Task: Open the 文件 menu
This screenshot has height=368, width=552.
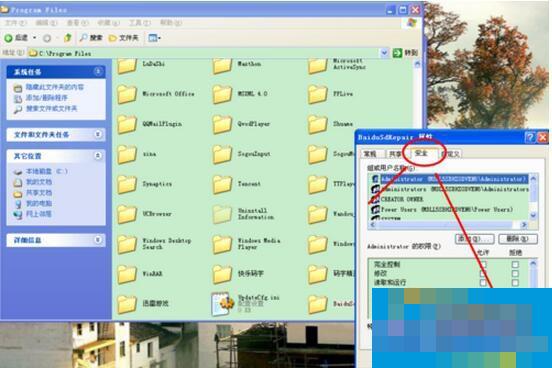Action: click(x=15, y=23)
